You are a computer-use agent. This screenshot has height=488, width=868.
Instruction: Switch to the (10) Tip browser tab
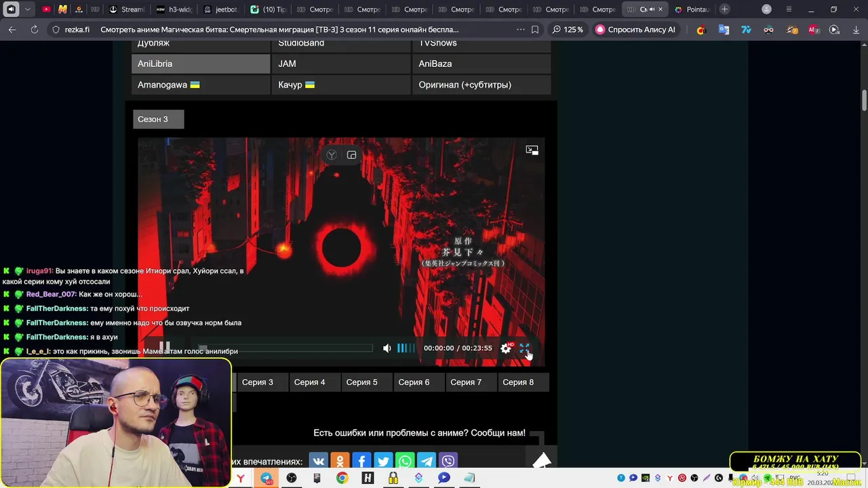(268, 9)
